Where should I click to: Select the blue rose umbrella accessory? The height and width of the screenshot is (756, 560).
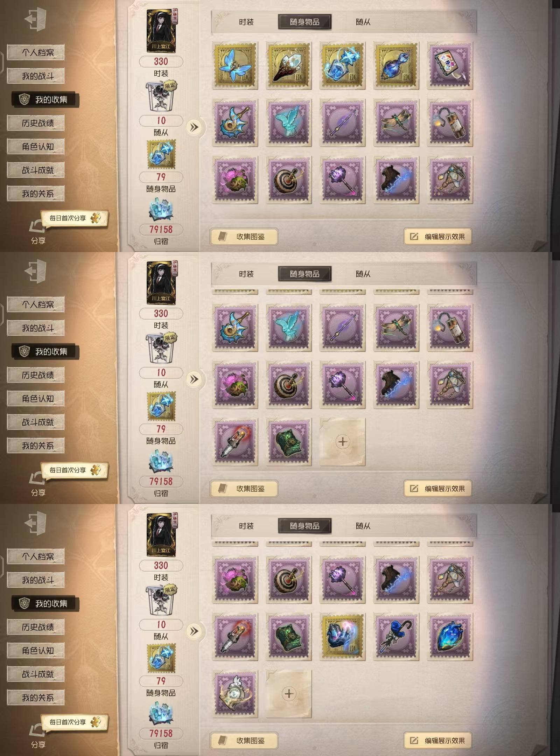tap(396, 636)
